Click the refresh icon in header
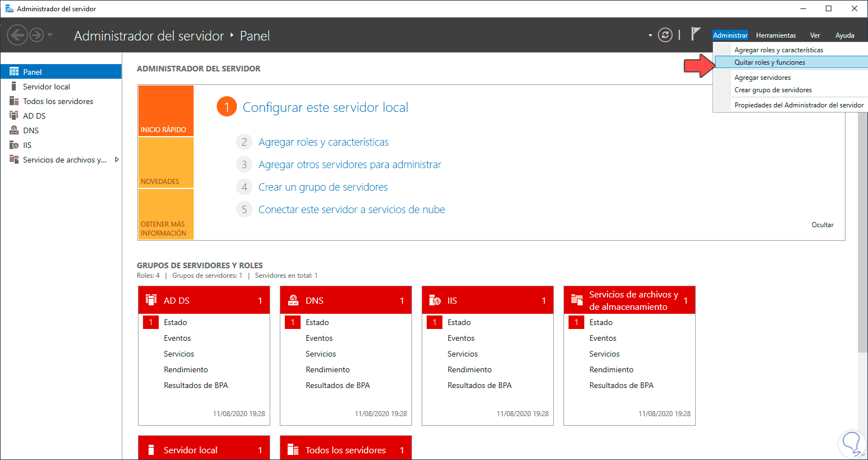The width and height of the screenshot is (868, 460). pyautogui.click(x=665, y=35)
